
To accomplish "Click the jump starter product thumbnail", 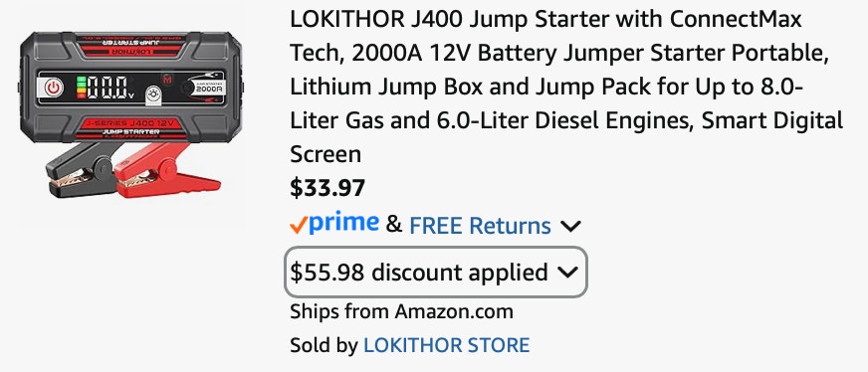I will [130, 115].
